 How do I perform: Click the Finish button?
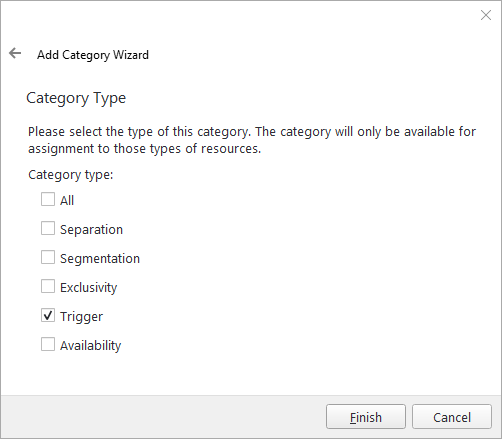point(366,417)
